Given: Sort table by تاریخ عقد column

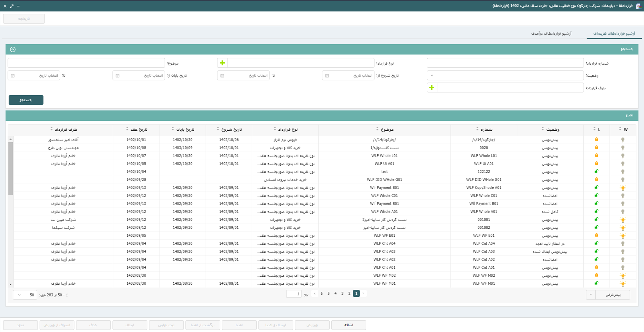Looking at the screenshot, I should point(138,129).
